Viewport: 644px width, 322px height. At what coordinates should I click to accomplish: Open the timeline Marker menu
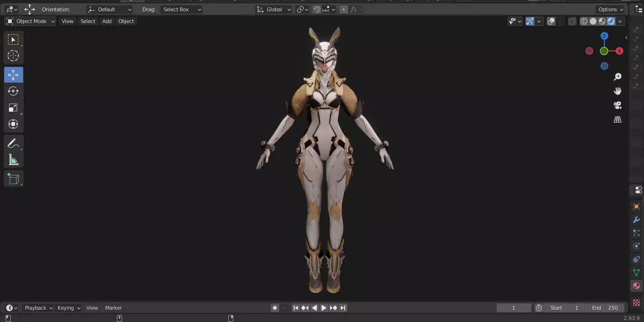click(x=113, y=308)
